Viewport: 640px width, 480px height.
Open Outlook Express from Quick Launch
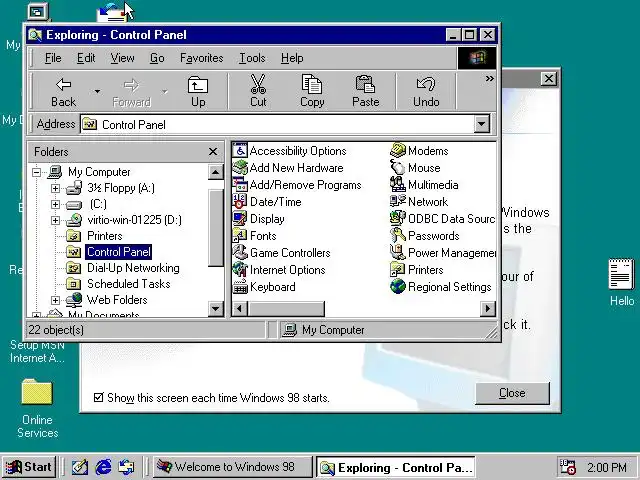[126, 467]
